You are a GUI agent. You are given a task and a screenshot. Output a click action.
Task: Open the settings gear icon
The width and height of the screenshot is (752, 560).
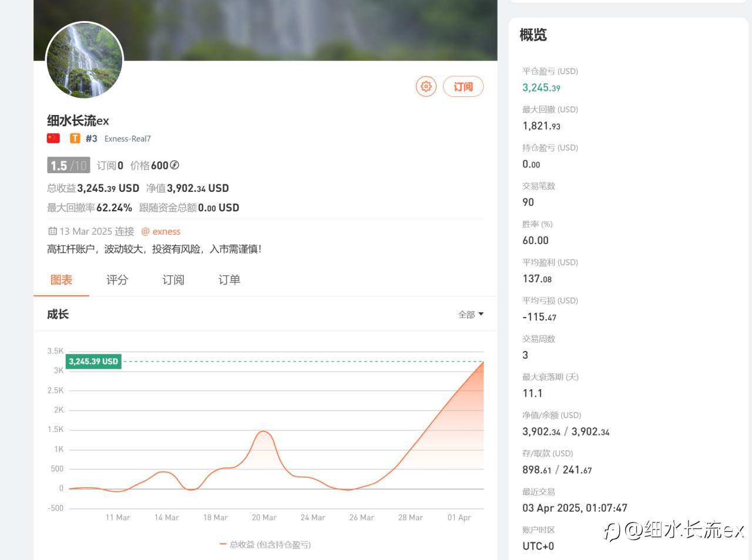(426, 86)
